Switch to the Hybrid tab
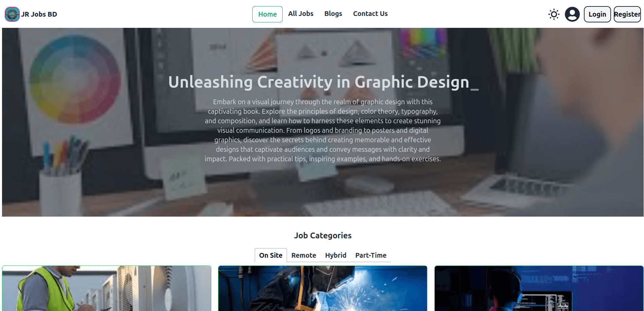Image resolution: width=644 pixels, height=311 pixels. (336, 255)
